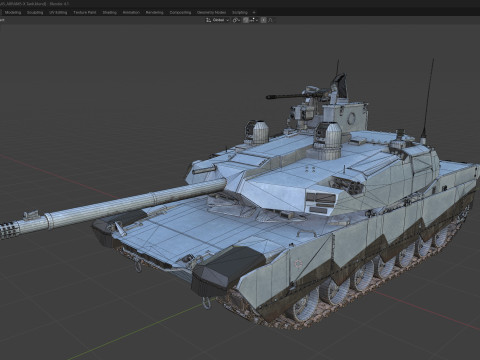Switch to the Animation workspace tab
480x360 pixels.
coord(131,12)
